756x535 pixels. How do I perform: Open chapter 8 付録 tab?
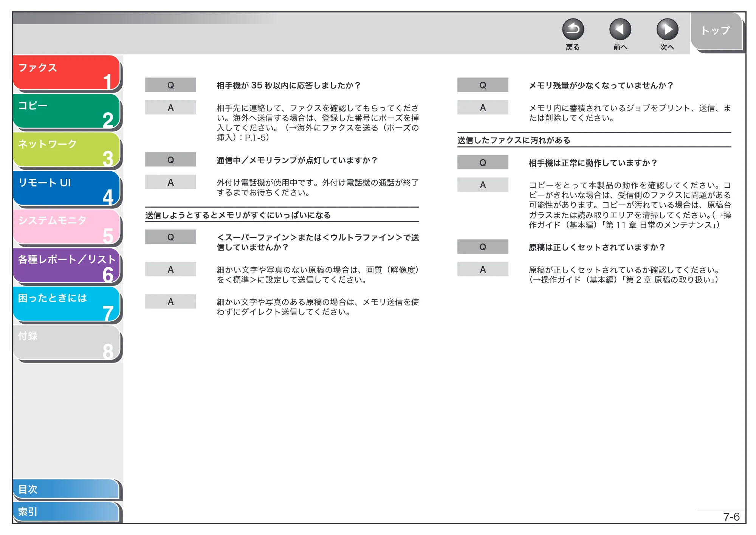pos(67,343)
